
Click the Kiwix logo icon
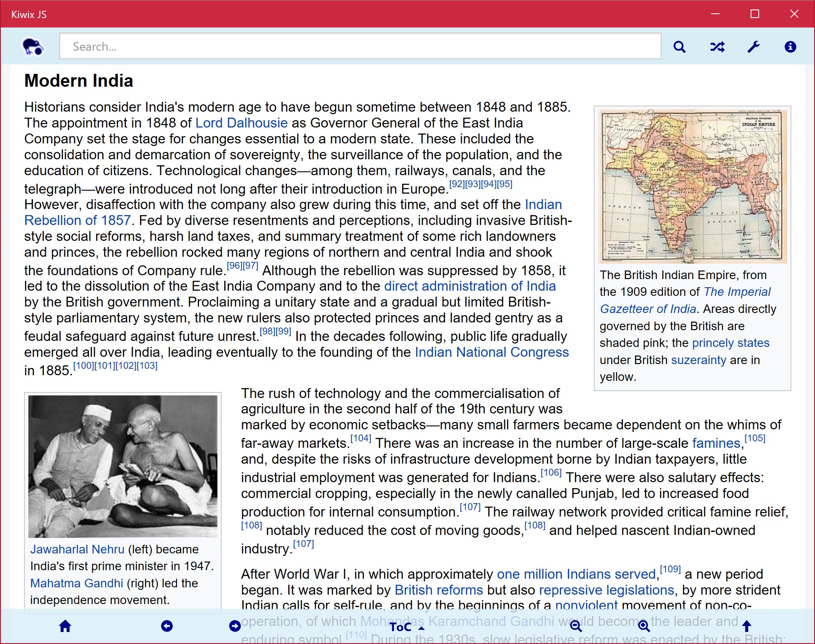click(x=34, y=46)
